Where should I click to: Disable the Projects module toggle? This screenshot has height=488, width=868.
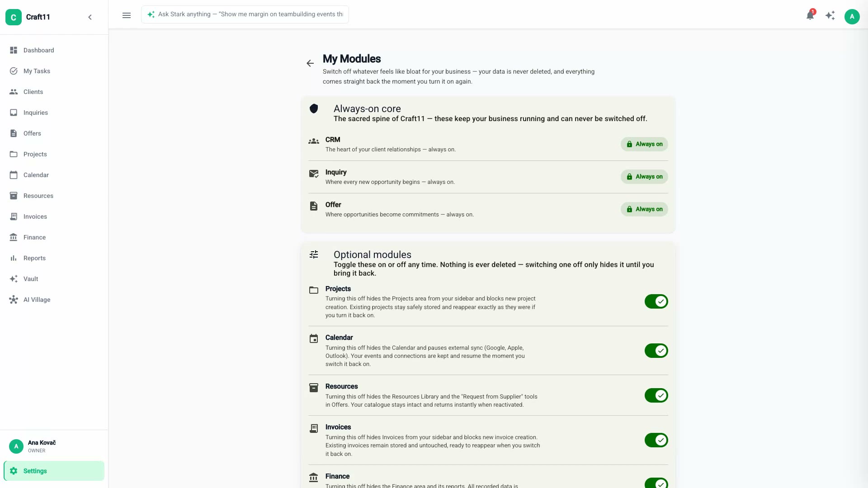656,301
